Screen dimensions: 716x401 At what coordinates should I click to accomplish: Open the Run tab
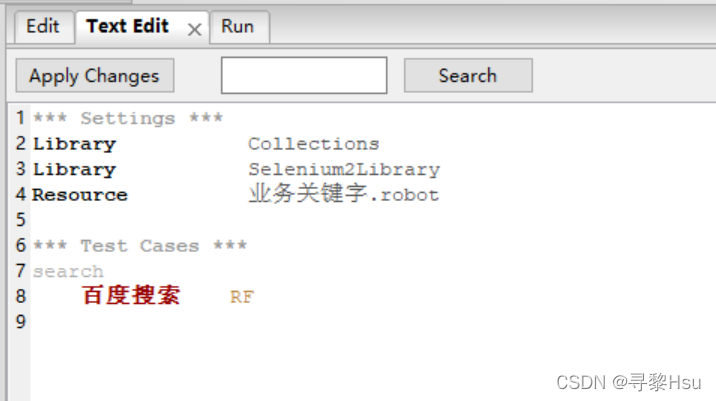coord(238,26)
